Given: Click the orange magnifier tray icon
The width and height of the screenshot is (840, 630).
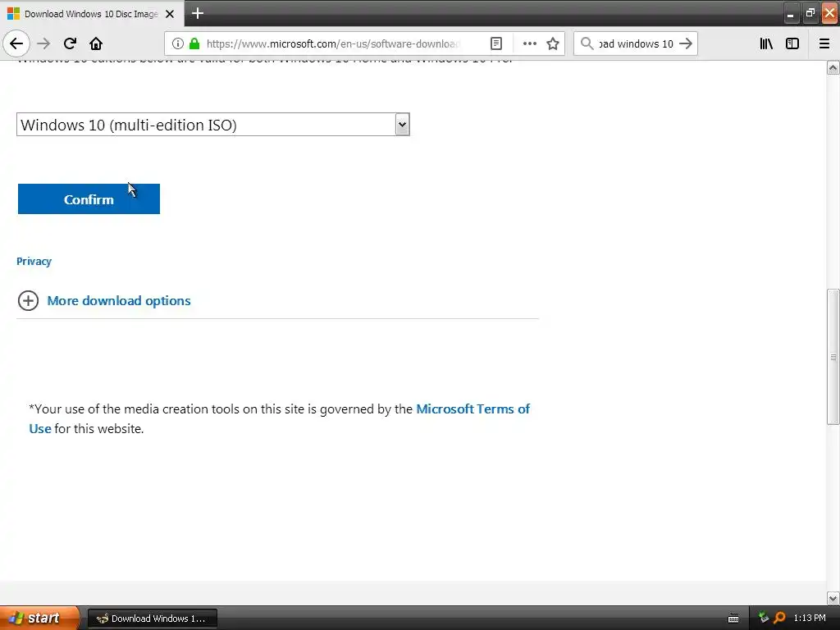Looking at the screenshot, I should pos(780,618).
